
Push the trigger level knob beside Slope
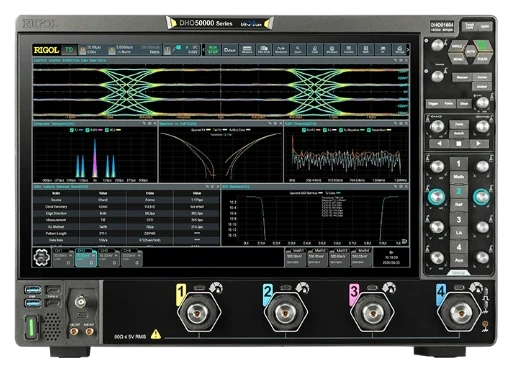tap(482, 103)
